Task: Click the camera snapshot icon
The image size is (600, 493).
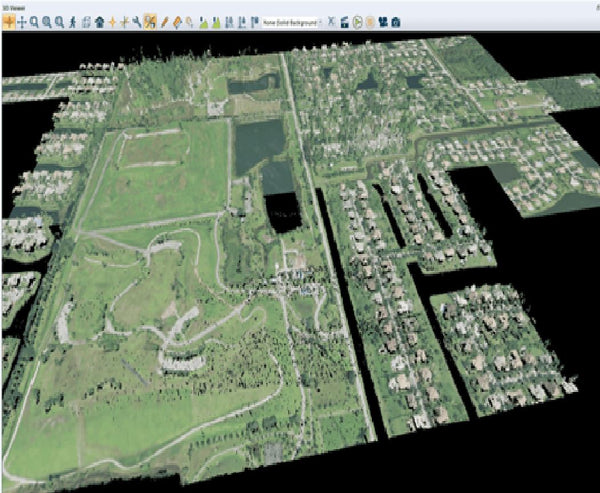Action: click(x=396, y=20)
